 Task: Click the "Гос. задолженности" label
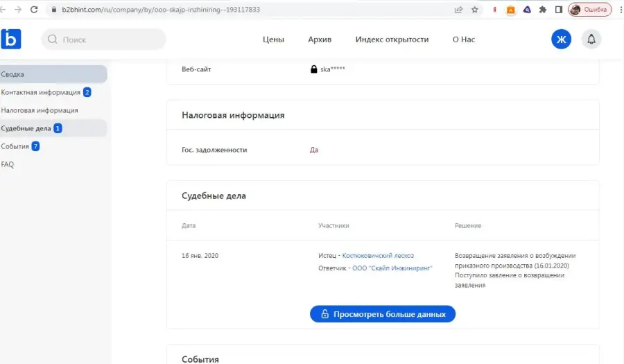[214, 150]
